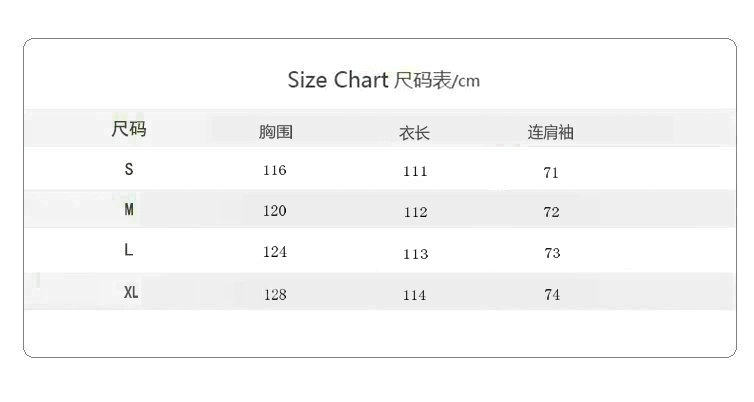Image resolution: width=754 pixels, height=402 pixels.
Task: Select the sleeve value 73
Action: [x=552, y=253]
